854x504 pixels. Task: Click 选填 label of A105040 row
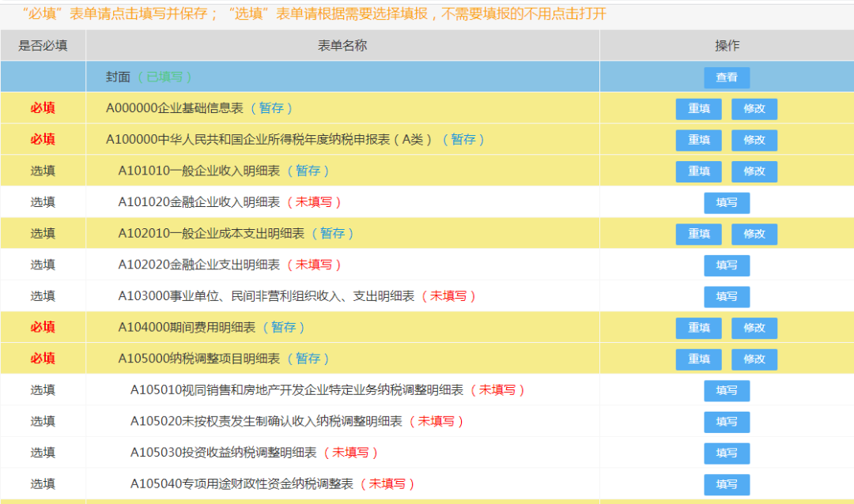(x=43, y=483)
